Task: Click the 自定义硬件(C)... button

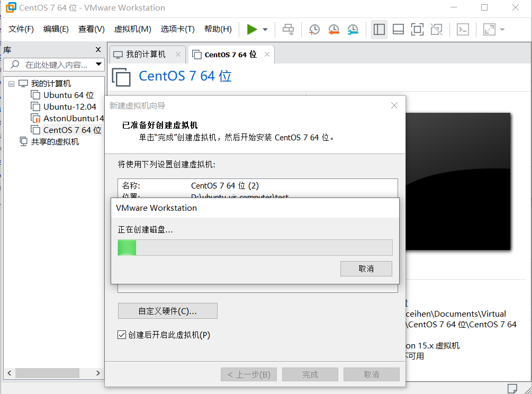Action: point(168,311)
